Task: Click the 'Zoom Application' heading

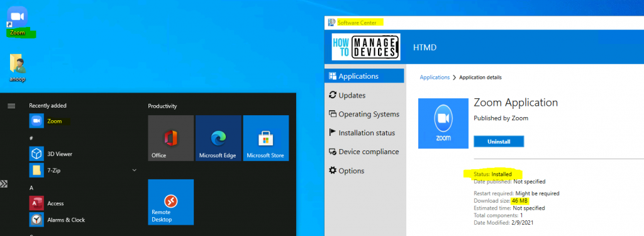Action: pyautogui.click(x=516, y=103)
